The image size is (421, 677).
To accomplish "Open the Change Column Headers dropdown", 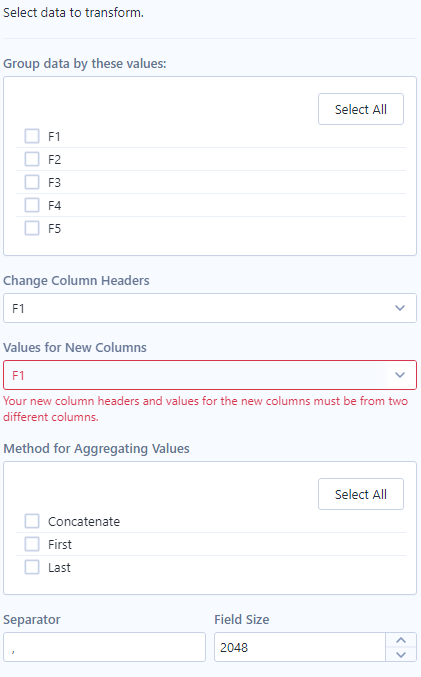I will coord(210,308).
